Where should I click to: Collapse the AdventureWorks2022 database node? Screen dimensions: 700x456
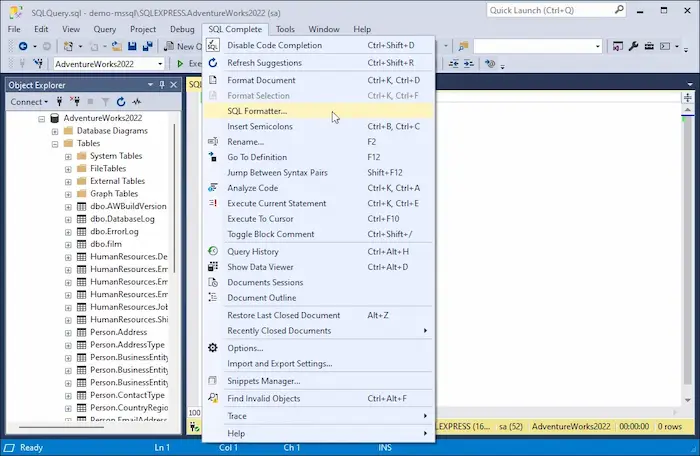tap(42, 119)
